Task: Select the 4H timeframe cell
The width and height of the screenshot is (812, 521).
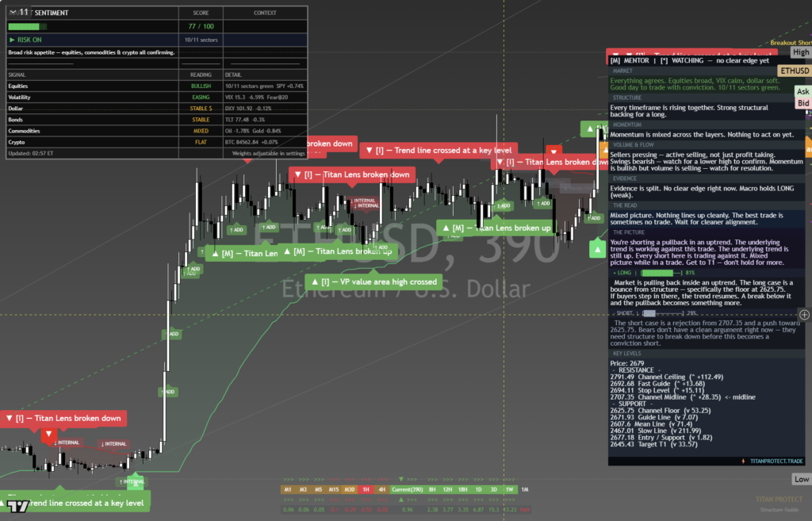Action: [381, 489]
